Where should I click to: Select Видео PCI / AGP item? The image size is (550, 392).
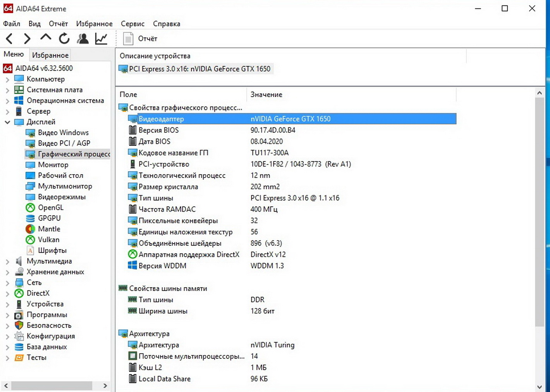pos(58,143)
